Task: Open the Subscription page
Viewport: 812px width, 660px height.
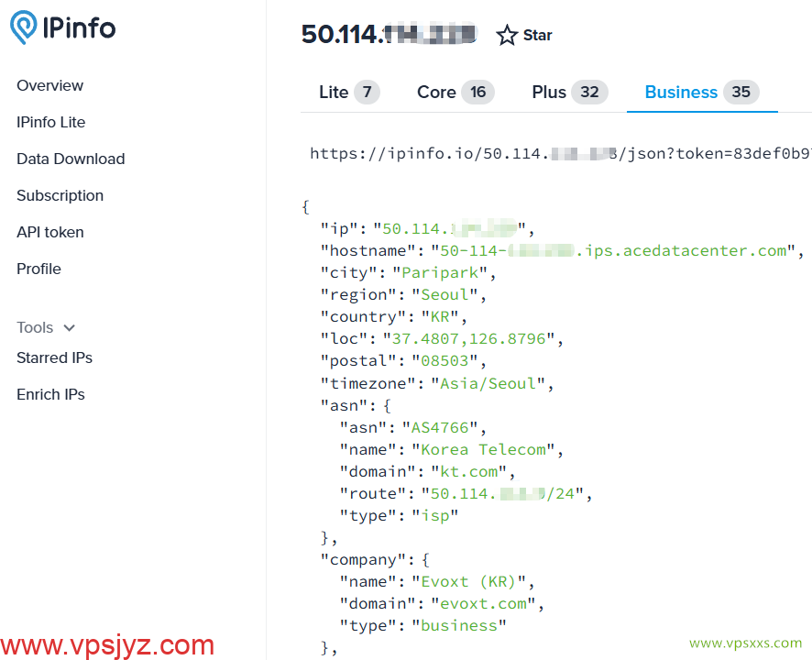Action: [x=60, y=196]
